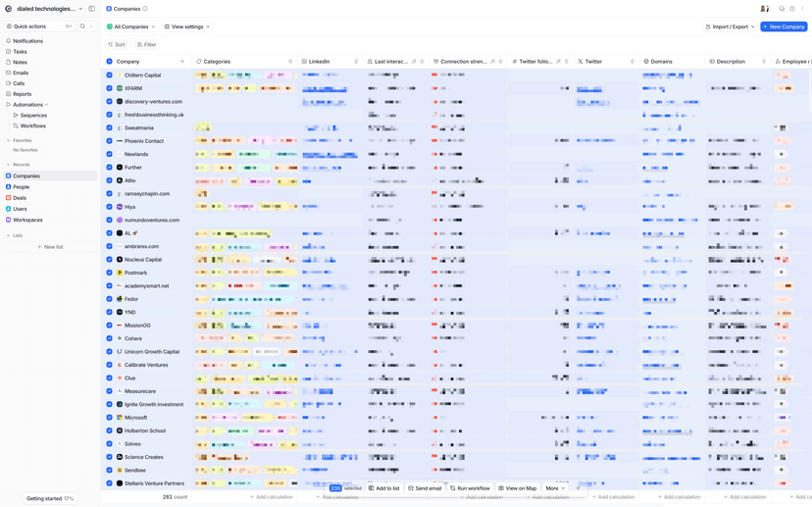Expand the View settings dropdown
Screen dimensions: 812x507
coord(186,26)
